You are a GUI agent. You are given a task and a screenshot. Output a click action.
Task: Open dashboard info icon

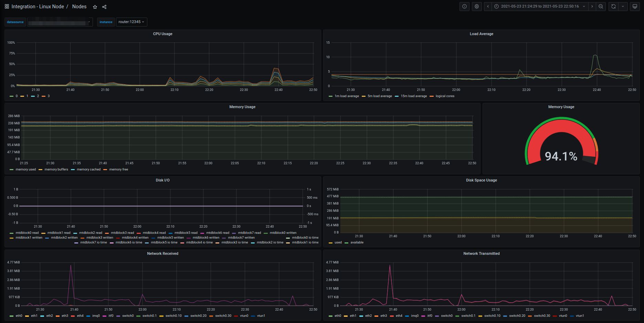(464, 7)
